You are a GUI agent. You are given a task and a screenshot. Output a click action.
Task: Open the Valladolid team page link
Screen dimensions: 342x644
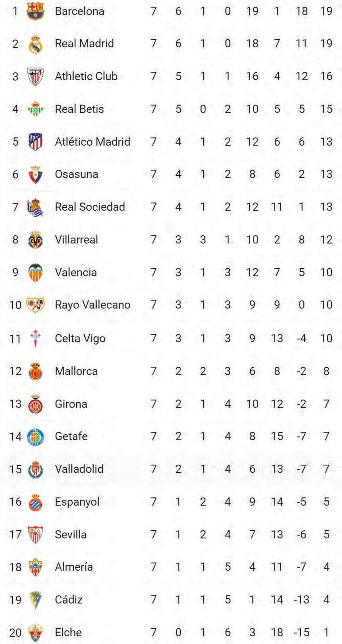click(79, 469)
